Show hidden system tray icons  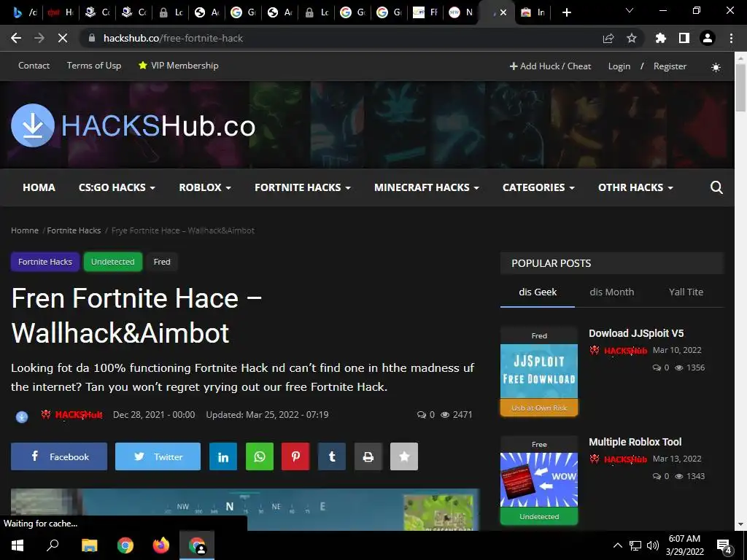point(617,545)
